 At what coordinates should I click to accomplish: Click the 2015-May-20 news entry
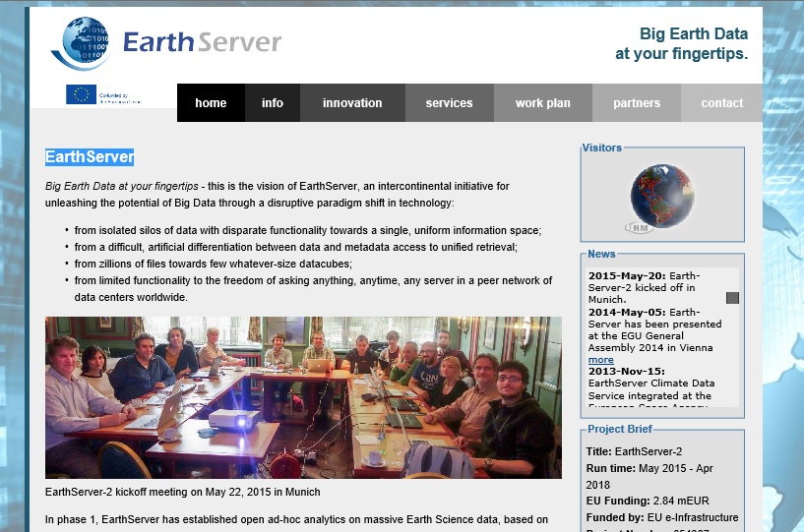(644, 287)
